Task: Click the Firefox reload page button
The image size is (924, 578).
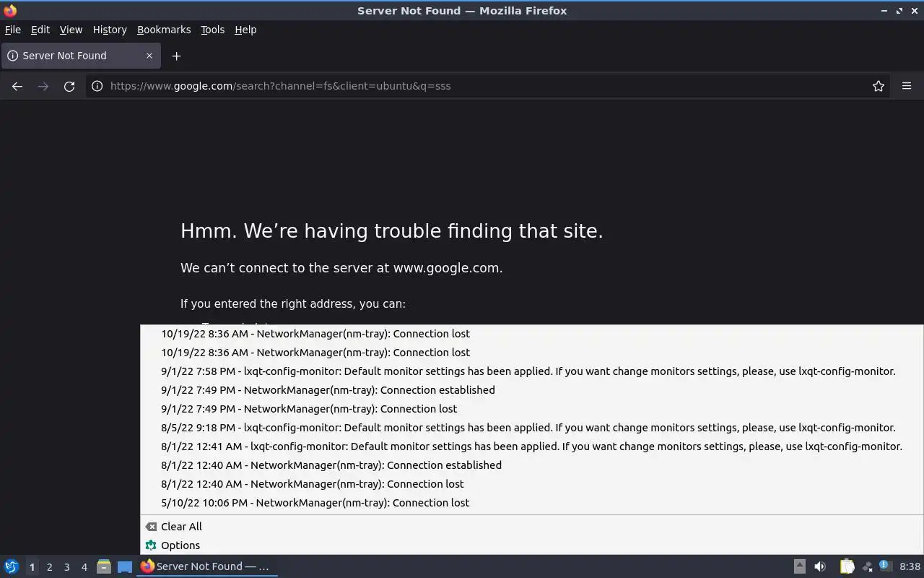Action: point(69,86)
